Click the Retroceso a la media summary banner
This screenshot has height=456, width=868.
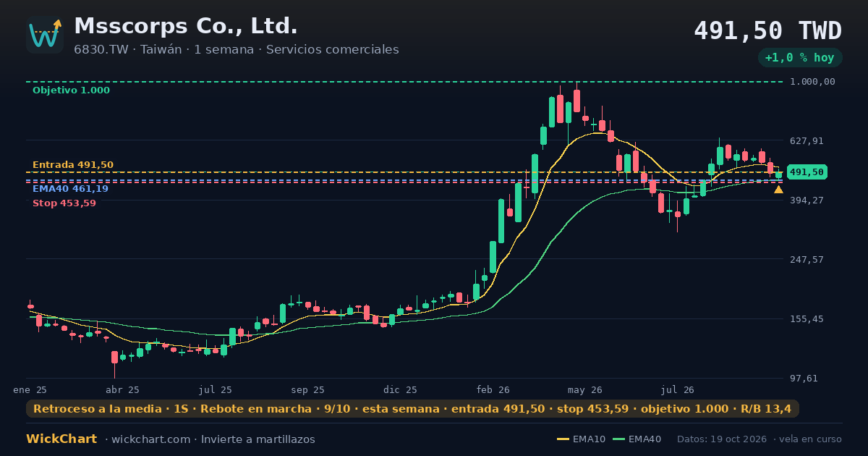pyautogui.click(x=412, y=409)
